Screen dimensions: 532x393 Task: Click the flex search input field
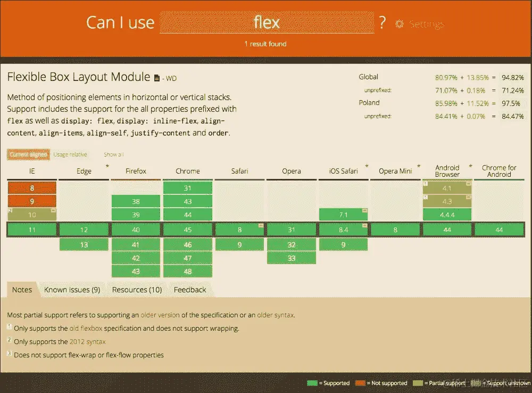point(267,22)
